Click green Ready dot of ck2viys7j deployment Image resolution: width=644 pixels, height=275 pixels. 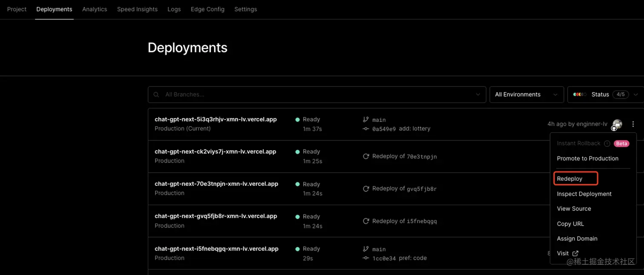(x=298, y=152)
